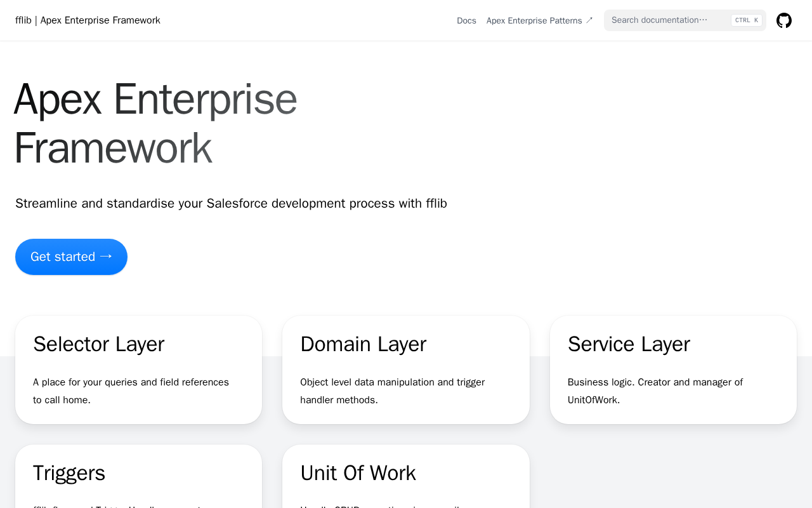The width and height of the screenshot is (812, 508).
Task: Click the fflib site title in the header
Action: 88,20
